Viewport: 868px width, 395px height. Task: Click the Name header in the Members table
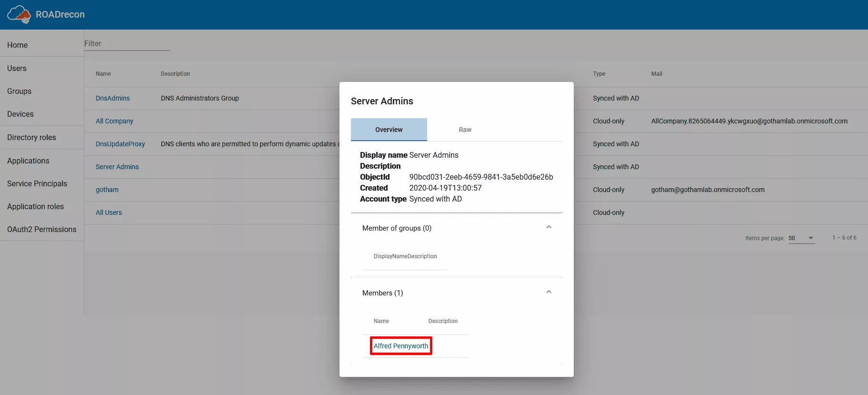(381, 321)
